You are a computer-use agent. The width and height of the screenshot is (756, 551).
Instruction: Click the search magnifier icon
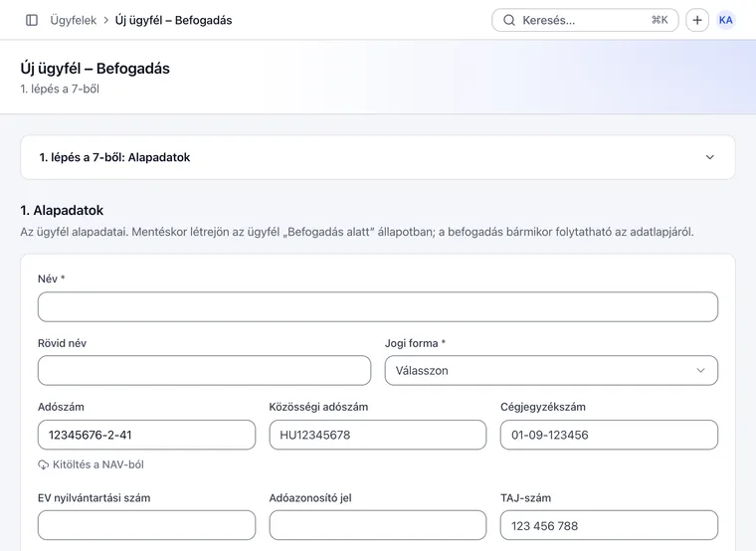509,20
